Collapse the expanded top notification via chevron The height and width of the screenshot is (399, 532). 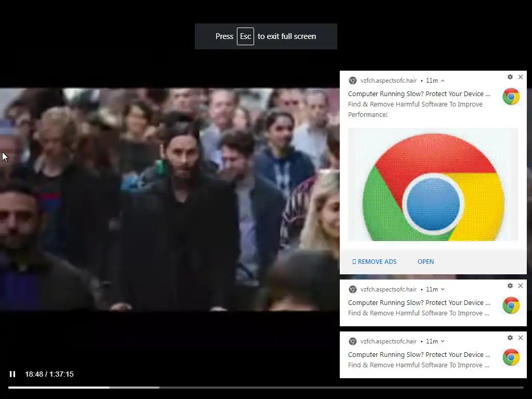point(443,81)
